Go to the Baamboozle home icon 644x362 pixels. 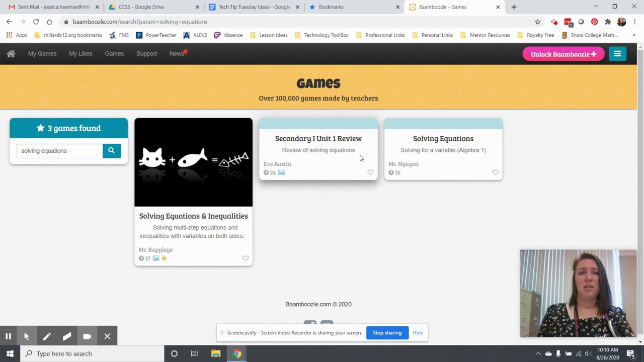point(11,54)
